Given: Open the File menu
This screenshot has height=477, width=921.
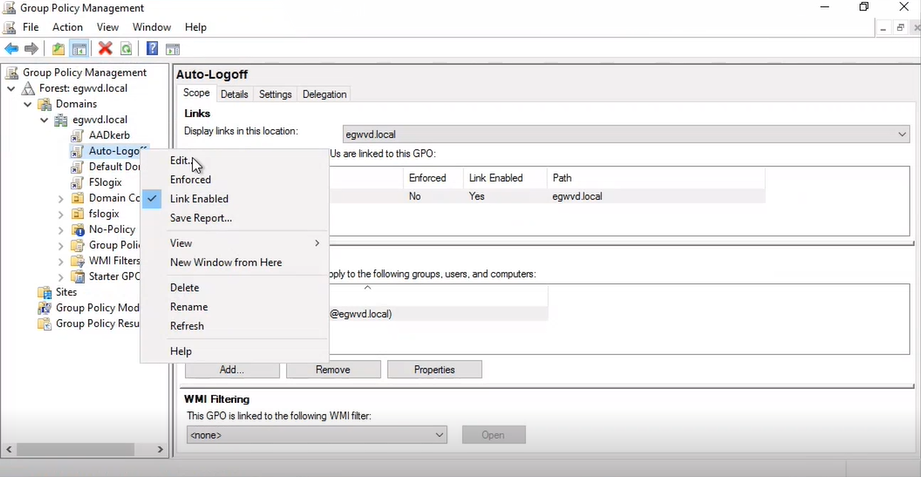Looking at the screenshot, I should tap(31, 27).
